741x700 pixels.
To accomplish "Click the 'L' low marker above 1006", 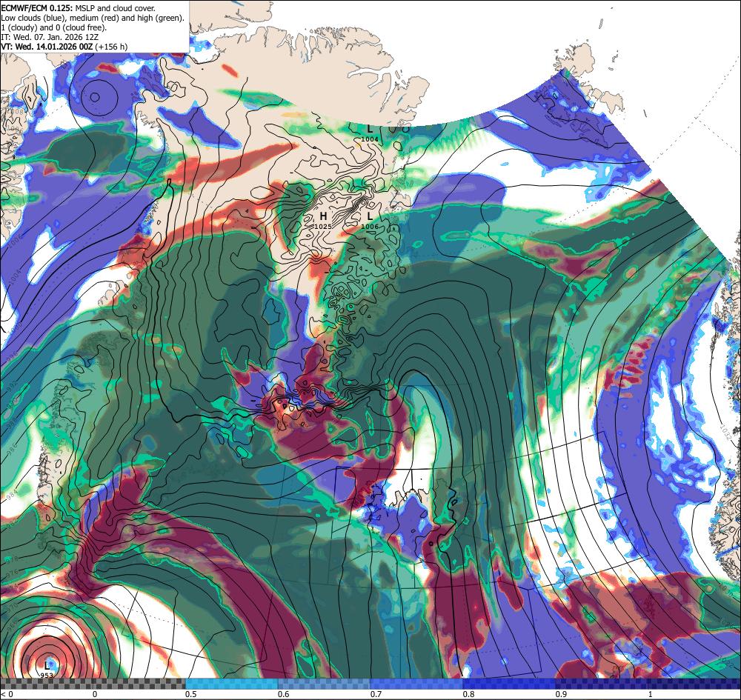I will [x=370, y=216].
